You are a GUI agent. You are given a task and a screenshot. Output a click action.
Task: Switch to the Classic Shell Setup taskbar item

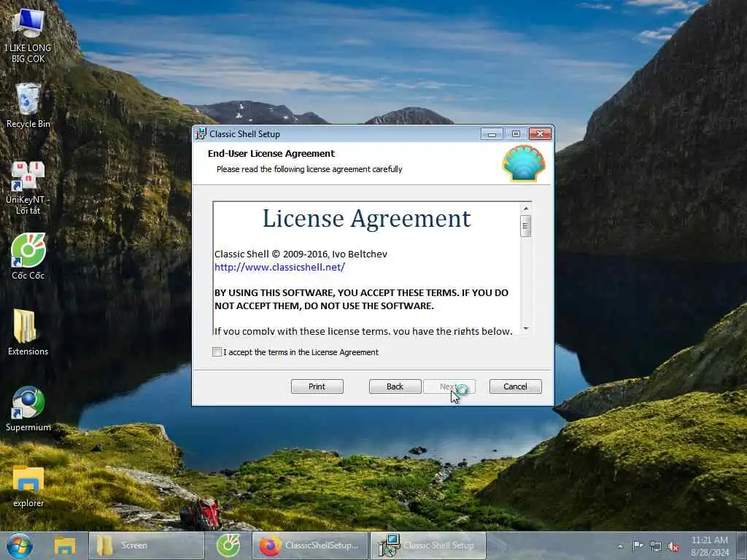tap(428, 545)
